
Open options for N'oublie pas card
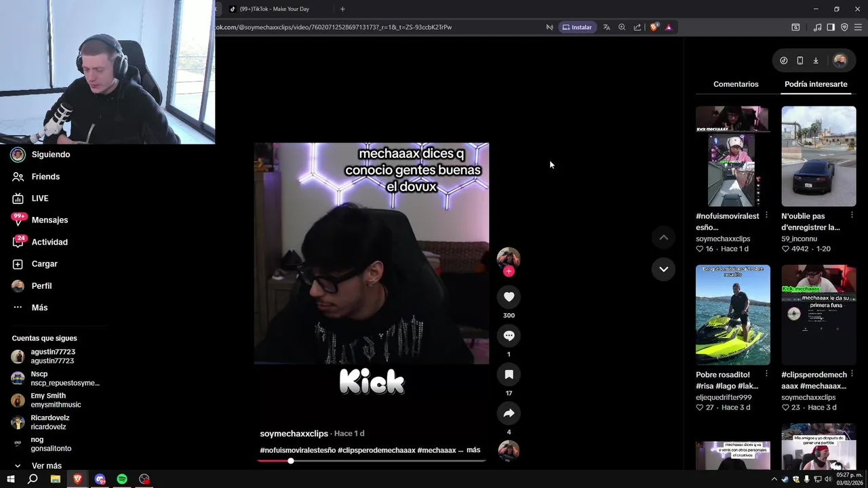tap(852, 216)
